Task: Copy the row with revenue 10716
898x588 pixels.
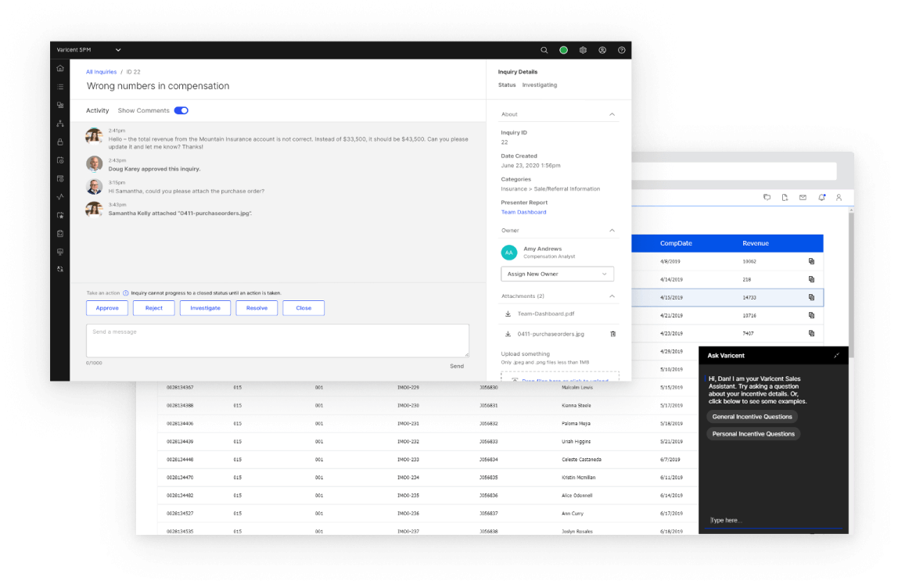Action: point(811,315)
